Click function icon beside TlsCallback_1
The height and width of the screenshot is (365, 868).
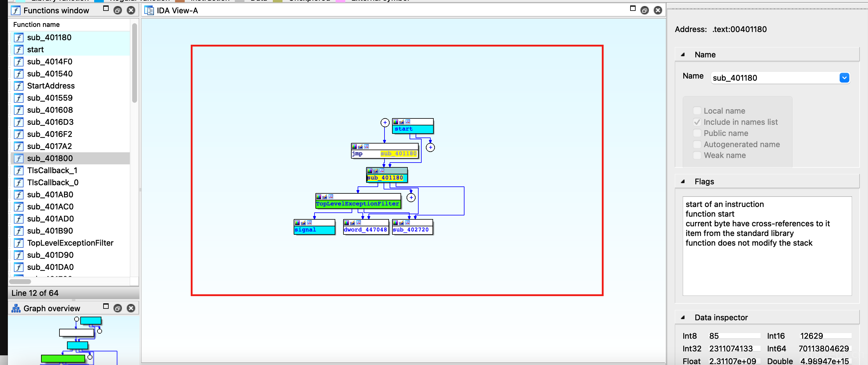(19, 170)
